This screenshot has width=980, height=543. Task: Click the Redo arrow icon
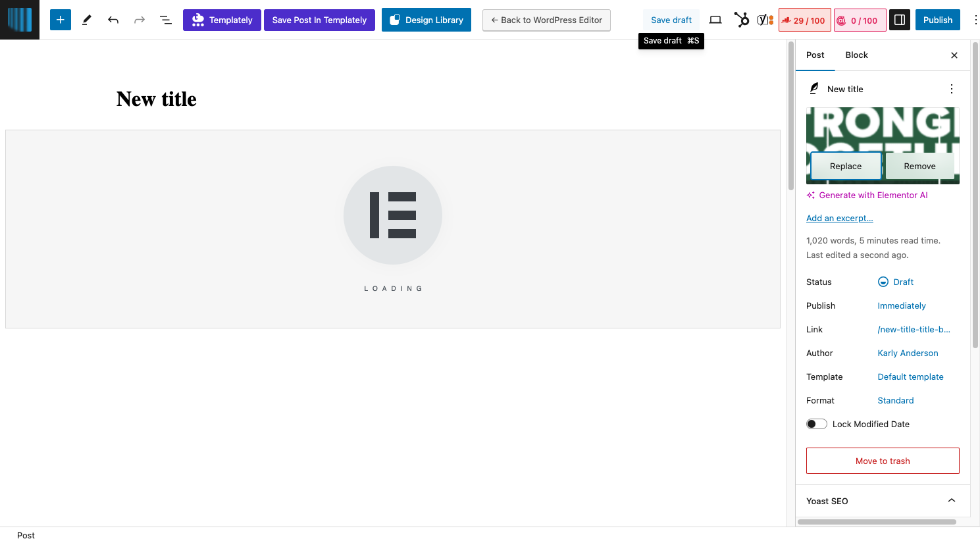(140, 20)
